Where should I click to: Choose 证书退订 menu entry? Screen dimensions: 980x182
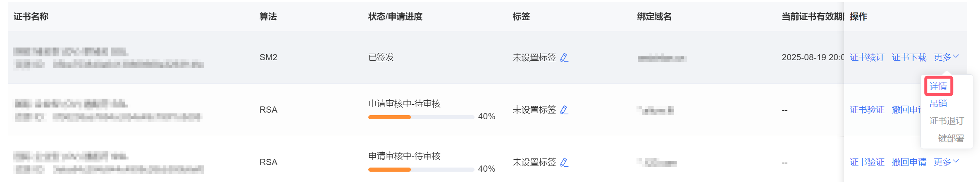click(947, 121)
